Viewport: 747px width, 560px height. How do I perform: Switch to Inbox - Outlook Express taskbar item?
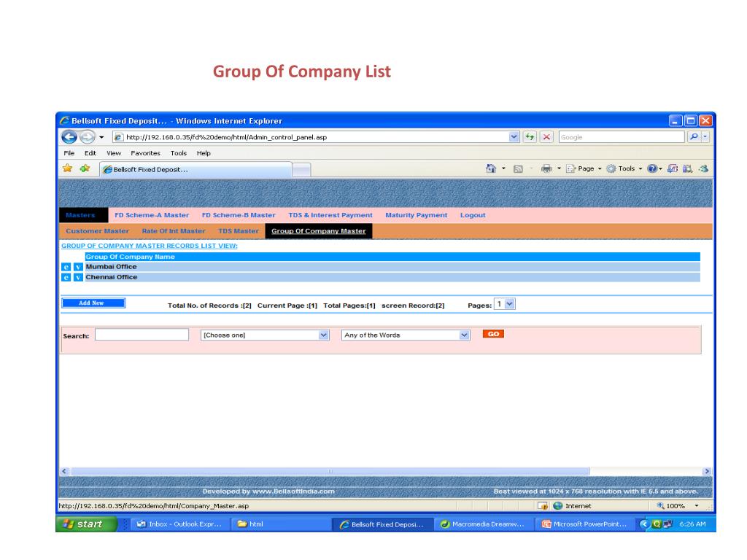tap(179, 524)
